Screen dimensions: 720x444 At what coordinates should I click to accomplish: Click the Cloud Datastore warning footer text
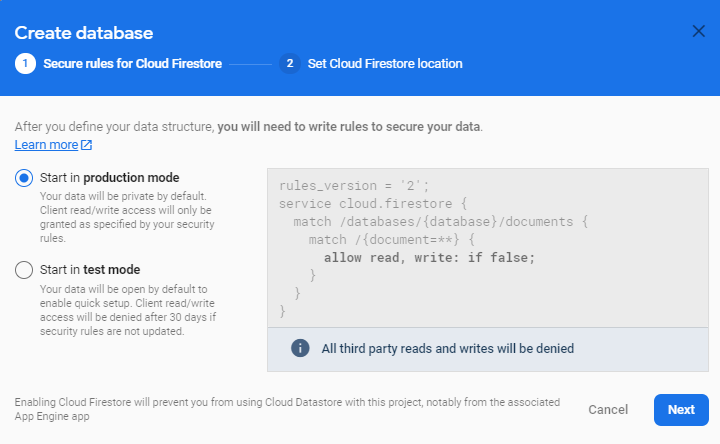point(287,409)
